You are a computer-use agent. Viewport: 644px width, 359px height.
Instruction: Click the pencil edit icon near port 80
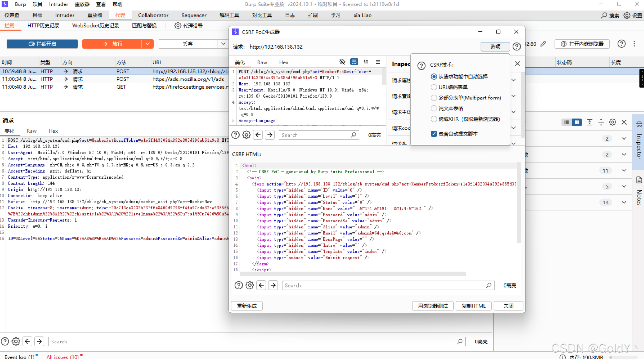pos(543,44)
